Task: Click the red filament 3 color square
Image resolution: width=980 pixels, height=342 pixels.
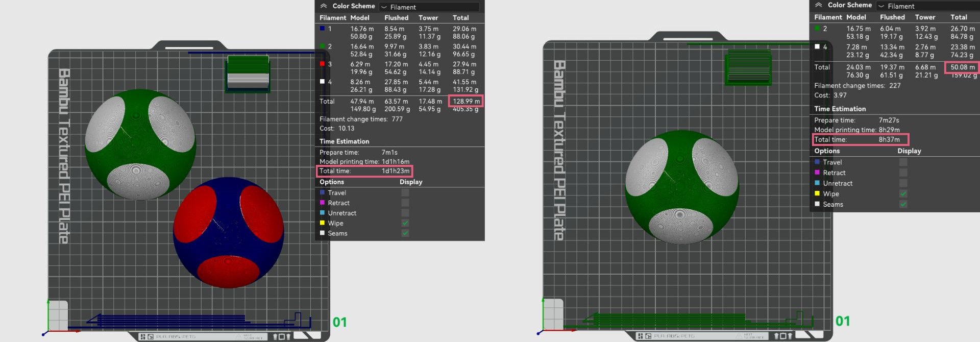Action: pos(322,64)
